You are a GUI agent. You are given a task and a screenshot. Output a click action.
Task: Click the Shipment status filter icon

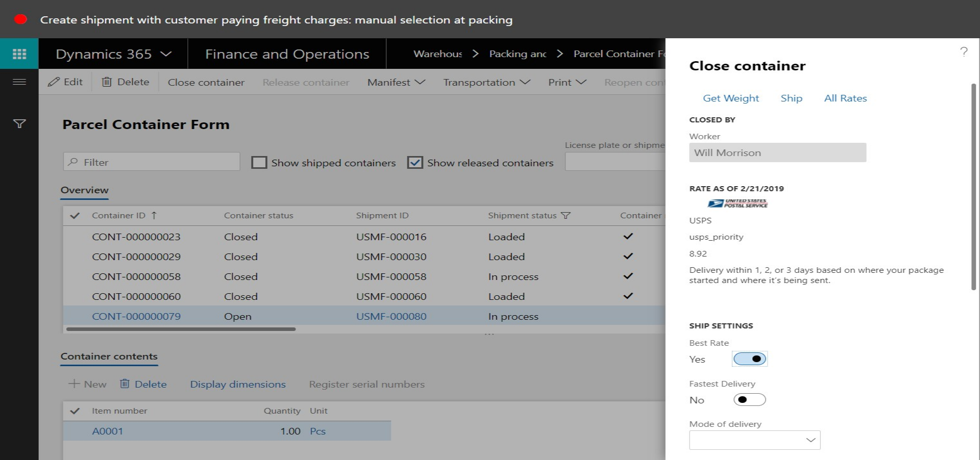click(x=566, y=216)
